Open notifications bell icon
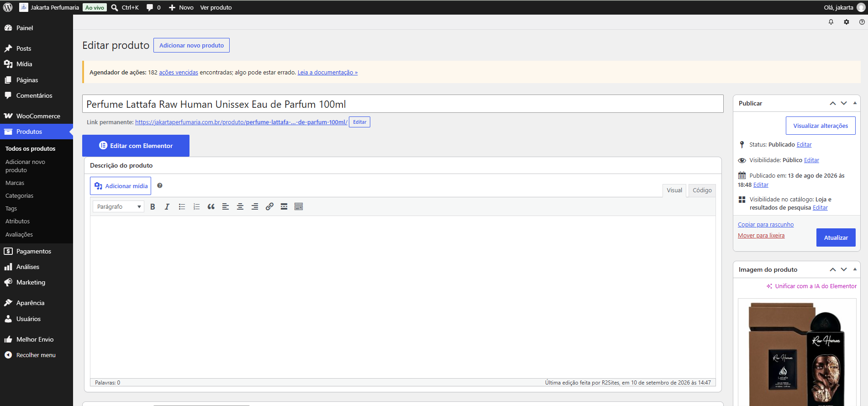Viewport: 868px width, 406px height. tap(831, 22)
